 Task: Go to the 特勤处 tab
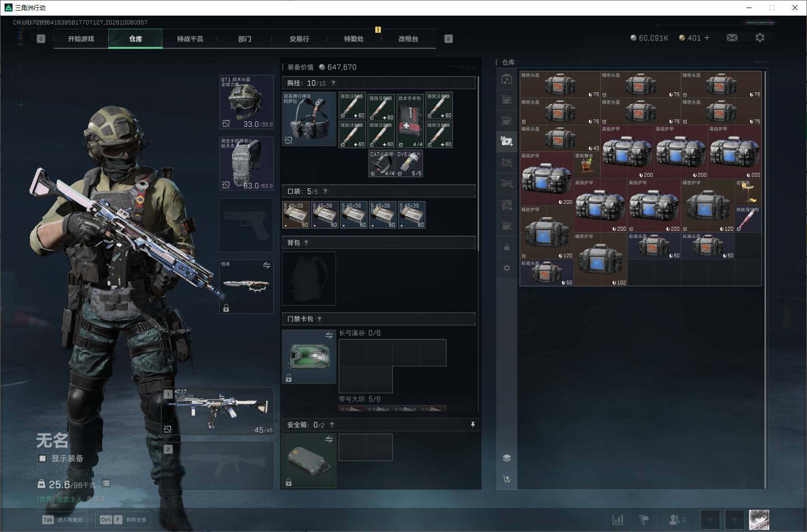[354, 39]
